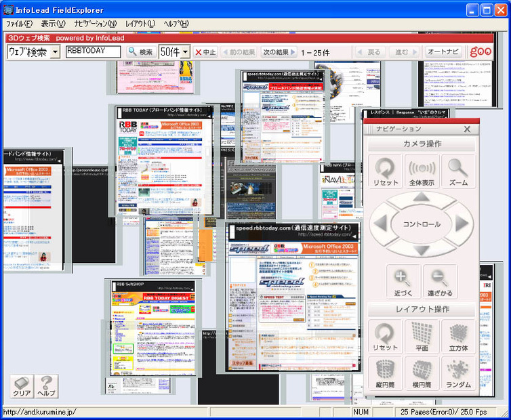This screenshot has width=511, height=420.
Task: Open the ナビゲーション(N) menu
Action: click(x=95, y=24)
